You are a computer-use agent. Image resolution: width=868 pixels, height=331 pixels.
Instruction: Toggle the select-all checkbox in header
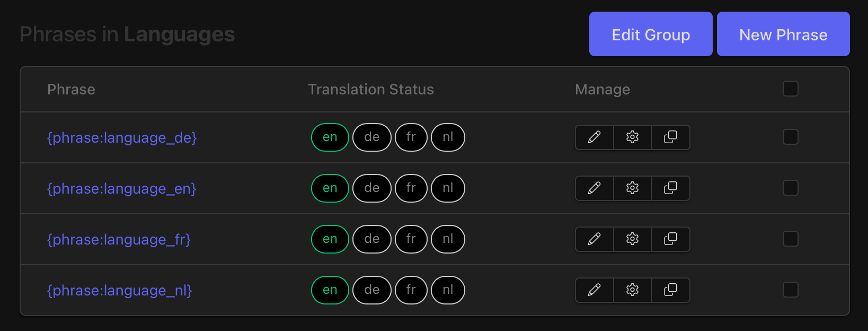point(791,89)
